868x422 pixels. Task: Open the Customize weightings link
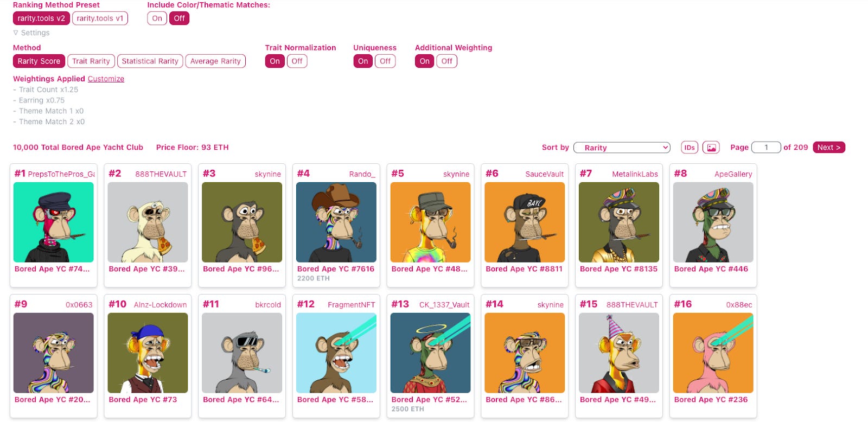(x=106, y=79)
